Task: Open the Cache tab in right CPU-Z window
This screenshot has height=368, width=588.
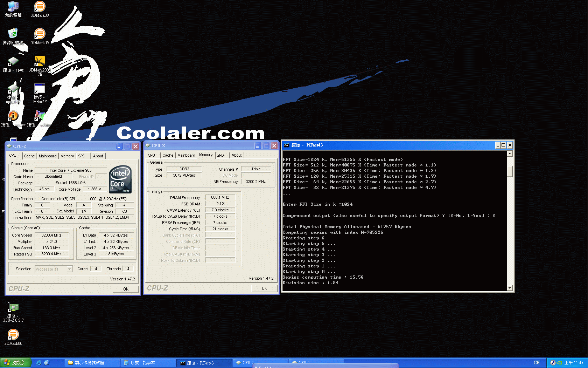Action: (x=168, y=155)
